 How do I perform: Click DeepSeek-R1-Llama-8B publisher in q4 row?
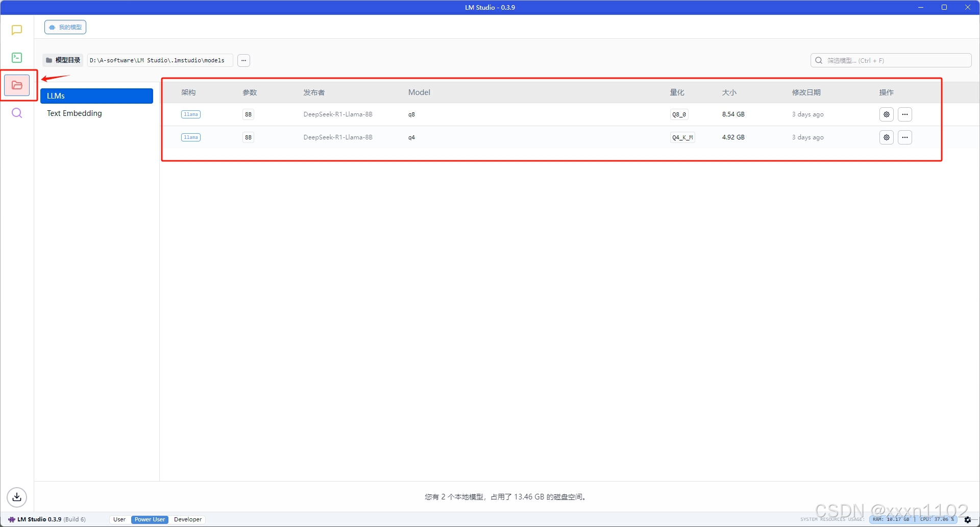338,137
